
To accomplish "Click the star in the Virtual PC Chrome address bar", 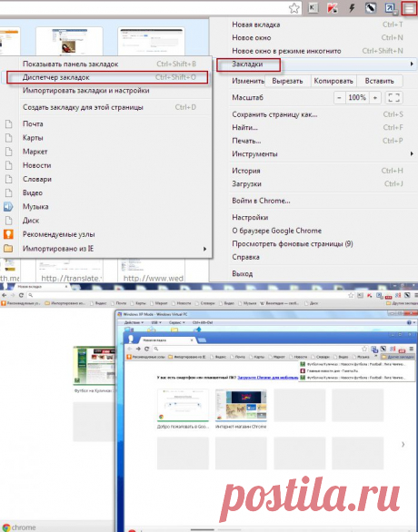I will 364,349.
